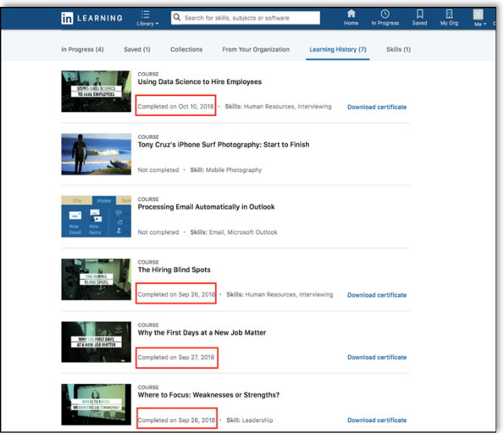Viewport: 504px width, 434px height.
Task: Click the LinkedIn Learning logo
Action: [x=92, y=18]
